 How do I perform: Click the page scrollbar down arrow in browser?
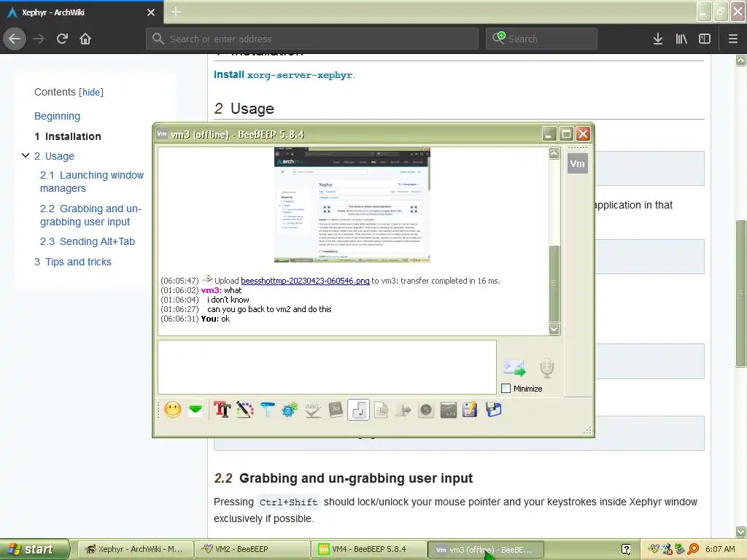(x=741, y=532)
